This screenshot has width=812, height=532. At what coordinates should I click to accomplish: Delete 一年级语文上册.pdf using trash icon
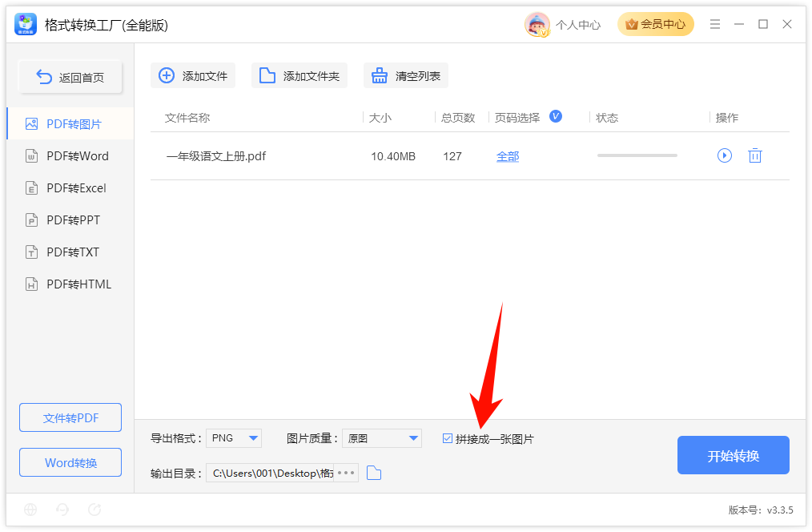(x=755, y=155)
